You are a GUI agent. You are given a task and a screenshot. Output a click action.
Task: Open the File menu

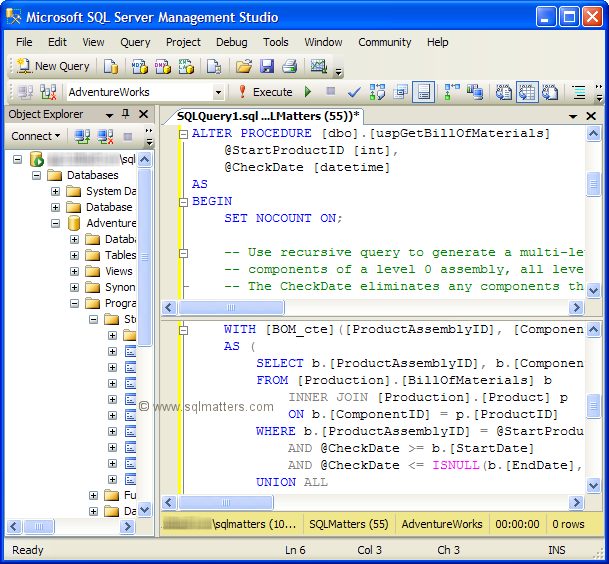[x=24, y=42]
